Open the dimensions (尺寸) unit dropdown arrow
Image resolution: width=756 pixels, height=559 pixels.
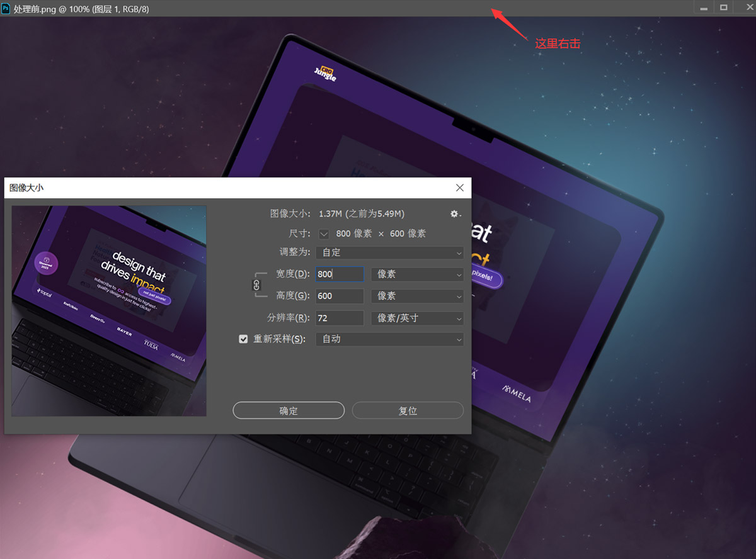[x=324, y=234]
